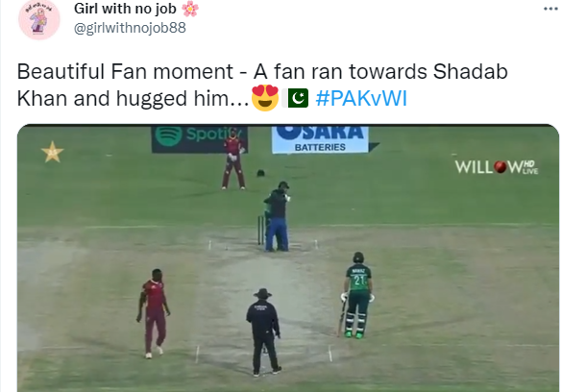The width and height of the screenshot is (561, 392).
Task: Open the @girlwithnojob88 handle link
Action: pos(130,28)
